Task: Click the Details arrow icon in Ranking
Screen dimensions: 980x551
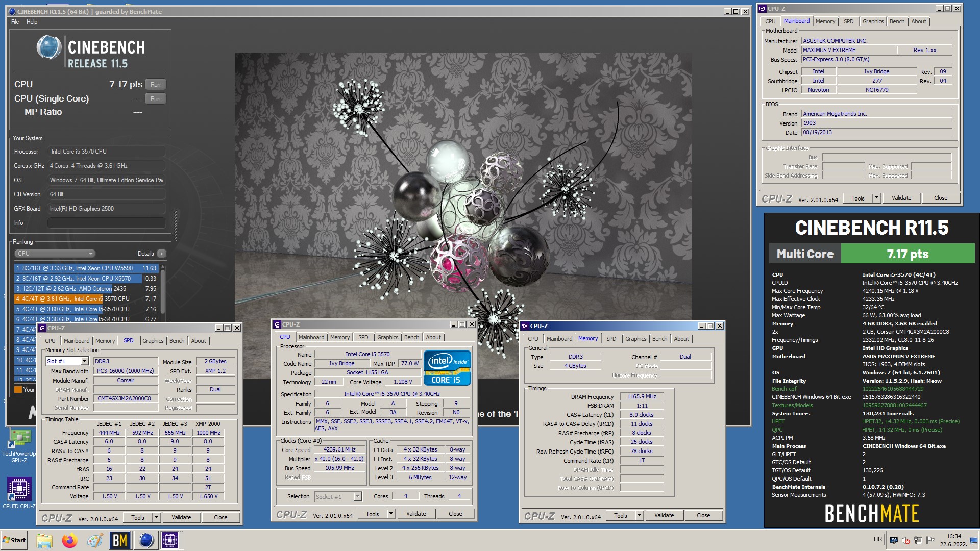Action: (x=162, y=254)
